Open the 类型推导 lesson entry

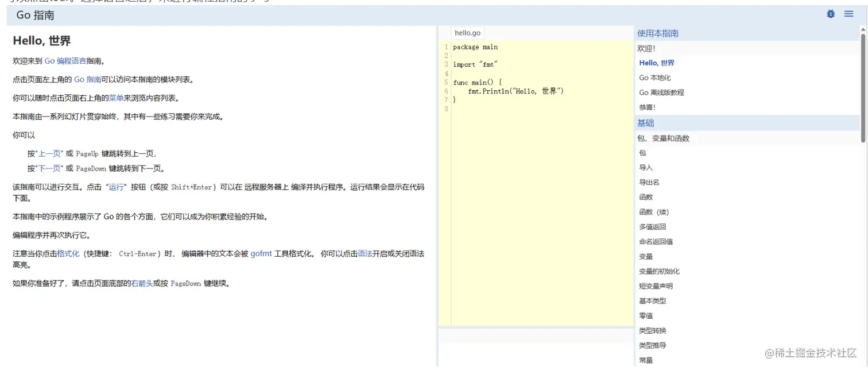coord(653,345)
